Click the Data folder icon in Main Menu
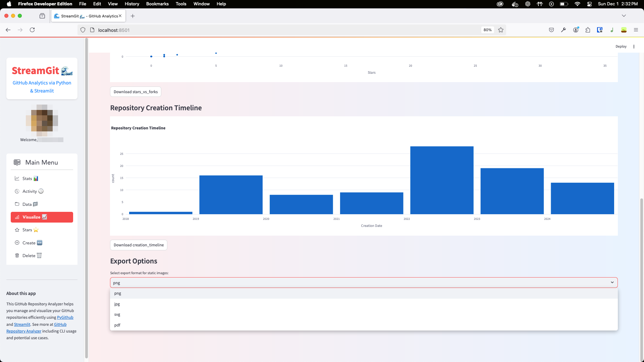Screen dimensions: 644x362 [x=17, y=204]
